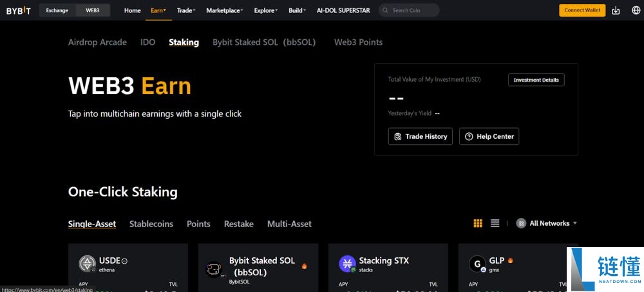Focus the Search Coin field
Image resolution: width=644 pixels, height=292 pixels.
click(409, 10)
